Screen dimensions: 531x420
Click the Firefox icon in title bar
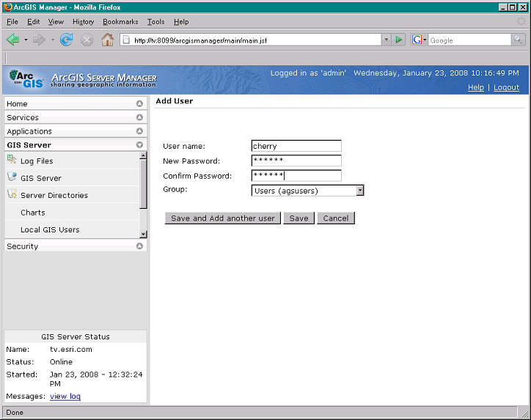click(8, 7)
